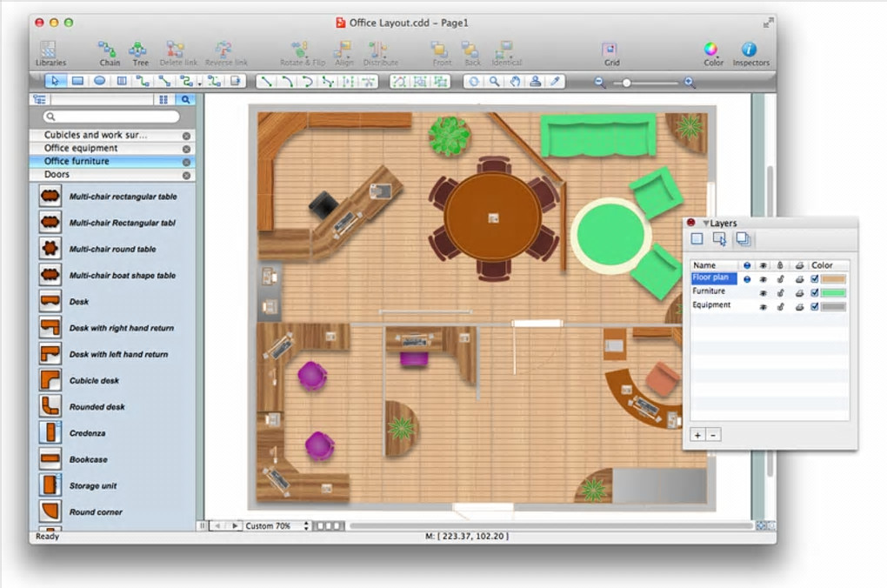Select the Furniture layer row name

708,291
